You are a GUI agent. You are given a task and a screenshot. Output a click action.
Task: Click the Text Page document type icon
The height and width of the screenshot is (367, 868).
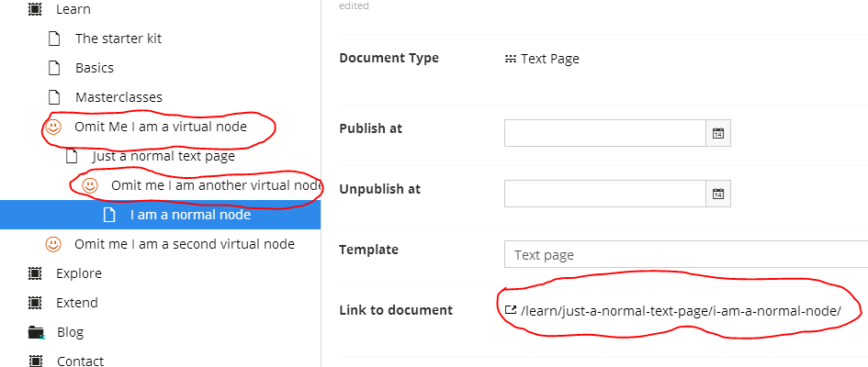[x=511, y=59]
